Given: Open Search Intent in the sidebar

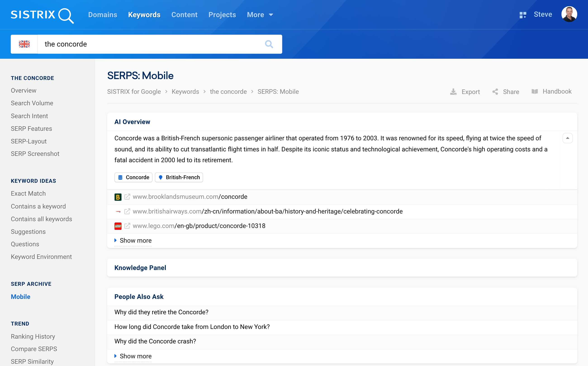Looking at the screenshot, I should click(x=29, y=116).
